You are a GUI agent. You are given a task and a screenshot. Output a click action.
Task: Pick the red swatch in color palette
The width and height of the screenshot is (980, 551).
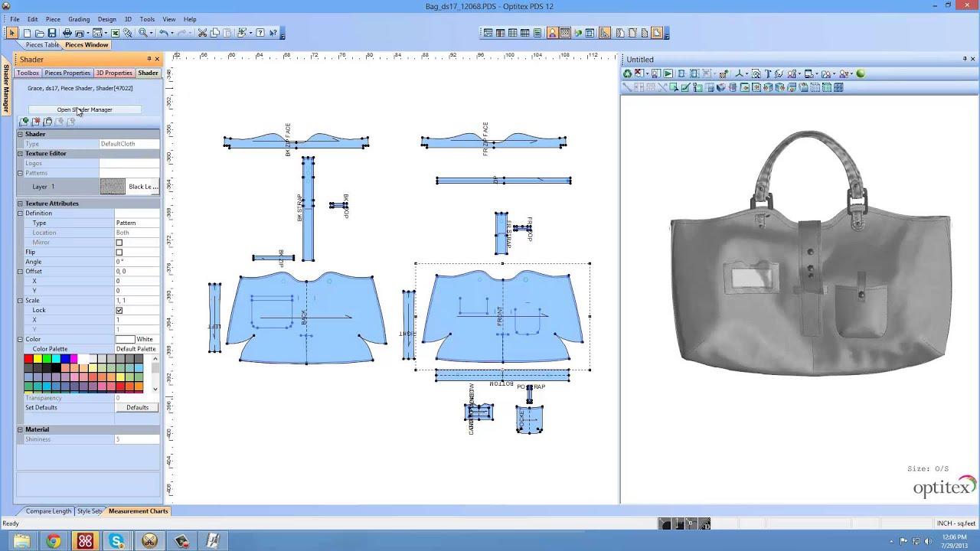tap(28, 359)
